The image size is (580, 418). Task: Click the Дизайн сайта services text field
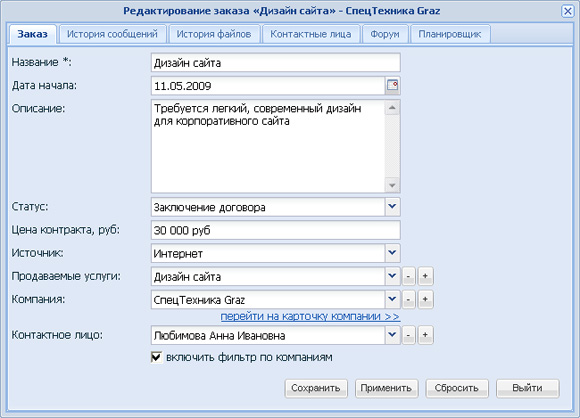pos(268,277)
